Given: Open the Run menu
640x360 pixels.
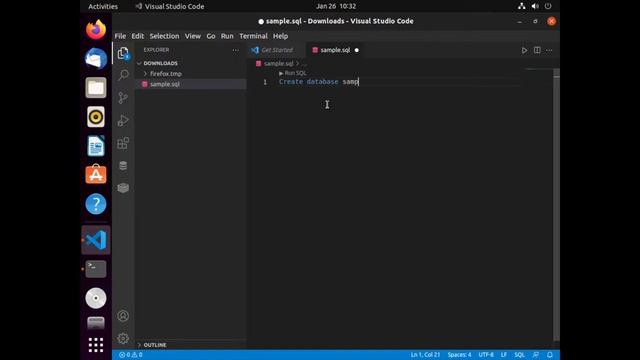Looking at the screenshot, I should click(227, 36).
